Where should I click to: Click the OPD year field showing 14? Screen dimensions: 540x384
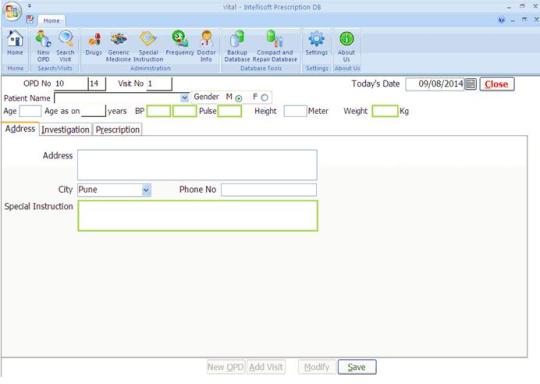[97, 84]
